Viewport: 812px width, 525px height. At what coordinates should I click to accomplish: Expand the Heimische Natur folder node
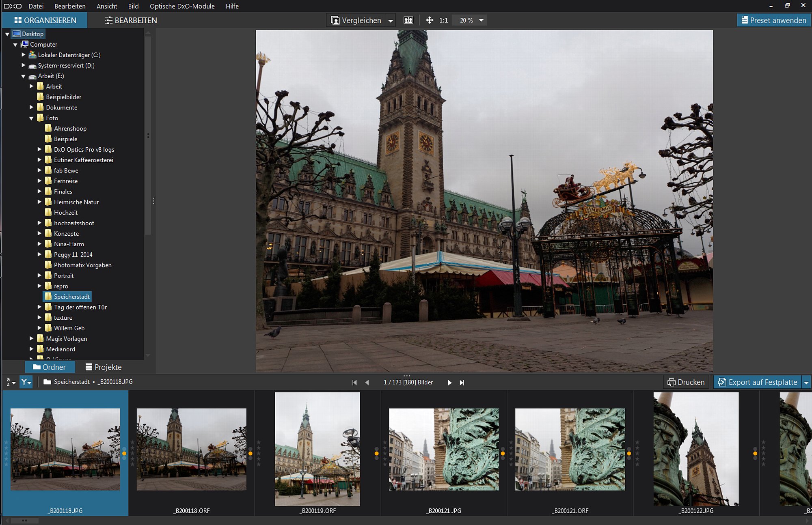point(40,202)
